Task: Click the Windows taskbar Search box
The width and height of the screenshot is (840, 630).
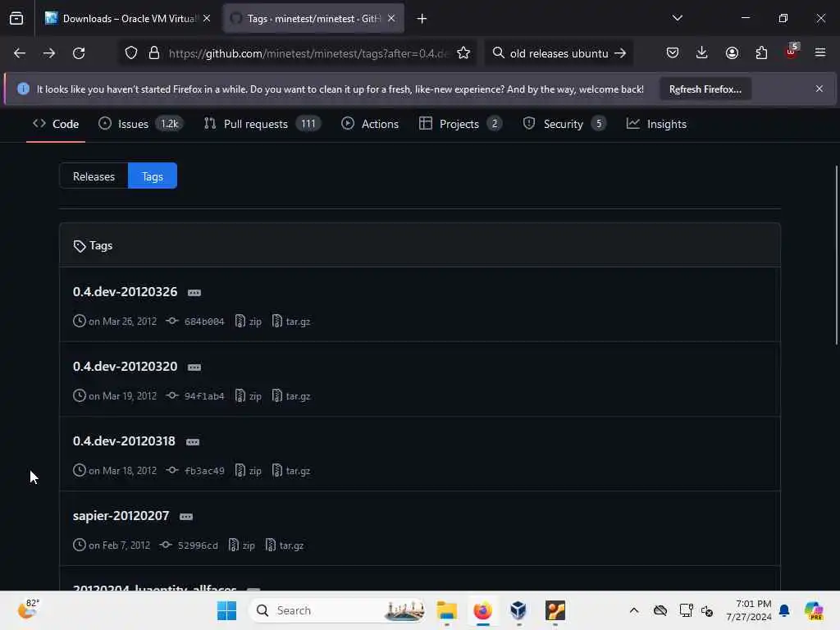Action: pos(337,610)
